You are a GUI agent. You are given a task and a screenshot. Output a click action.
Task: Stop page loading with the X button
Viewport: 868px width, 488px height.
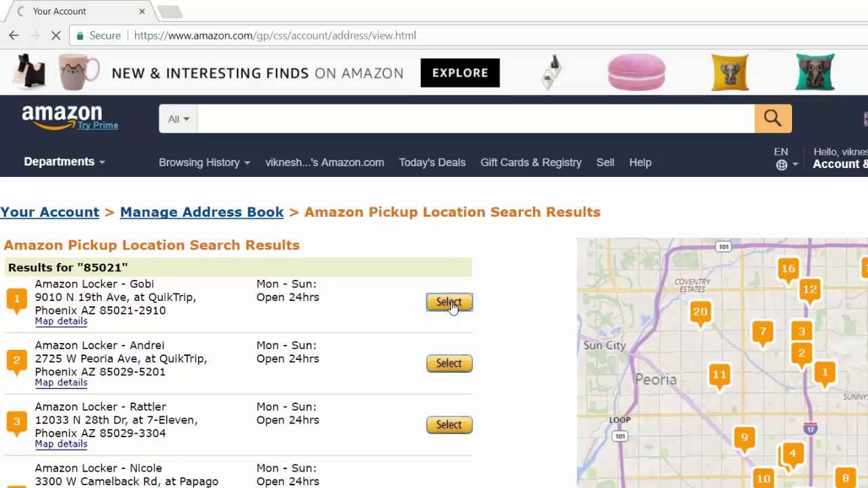tap(56, 35)
